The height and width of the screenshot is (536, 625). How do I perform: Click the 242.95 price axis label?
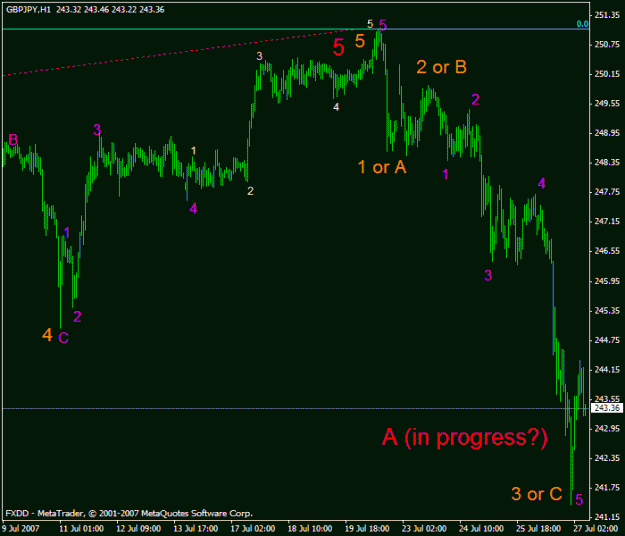(607, 429)
